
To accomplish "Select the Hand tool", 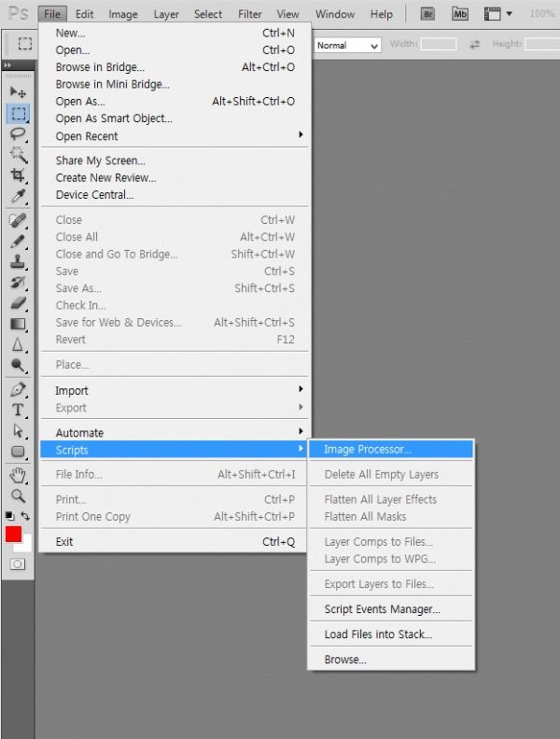I will (x=18, y=476).
